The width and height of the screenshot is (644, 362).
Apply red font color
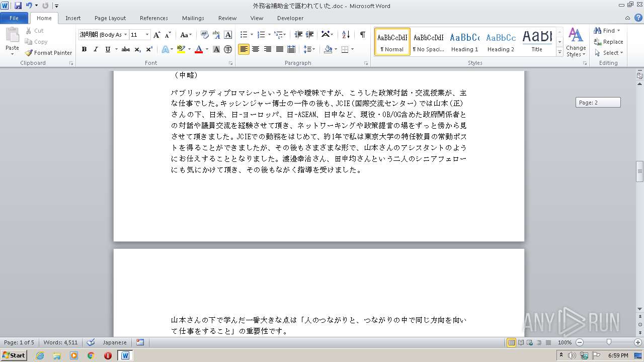[x=199, y=49]
